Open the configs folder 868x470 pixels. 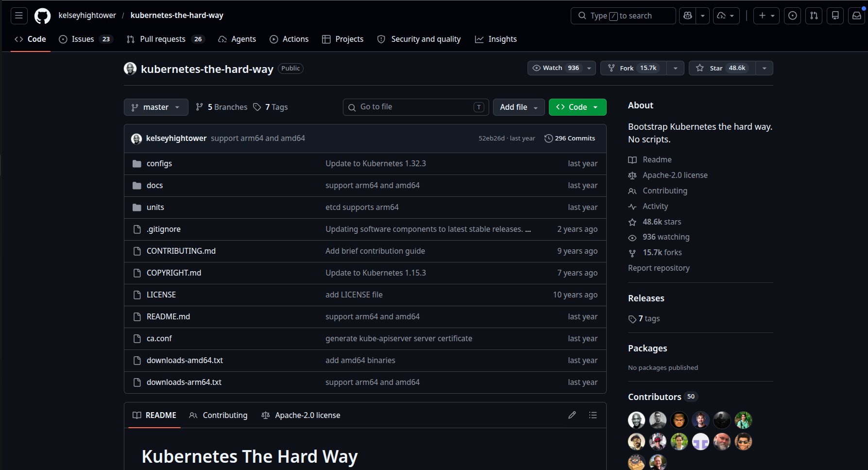click(159, 164)
